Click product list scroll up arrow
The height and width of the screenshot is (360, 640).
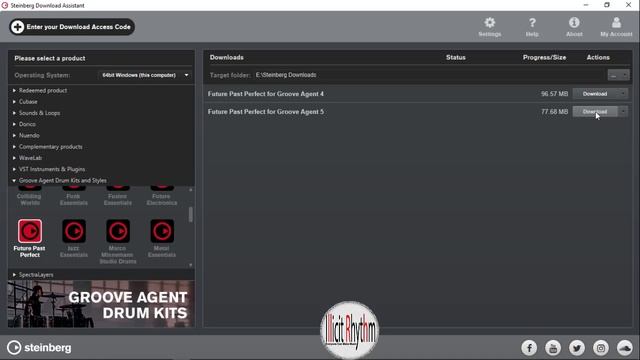click(x=191, y=190)
